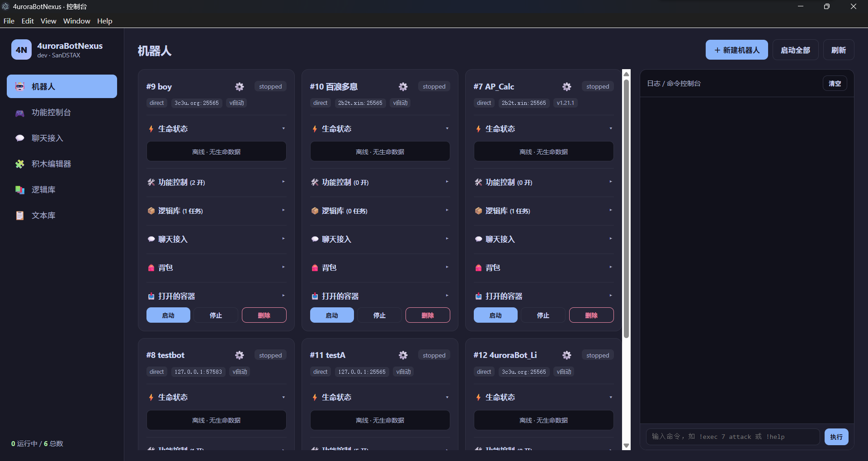Screen dimensions: 868x461
Task: Switch to 积木编辑器 page
Action: click(x=62, y=164)
